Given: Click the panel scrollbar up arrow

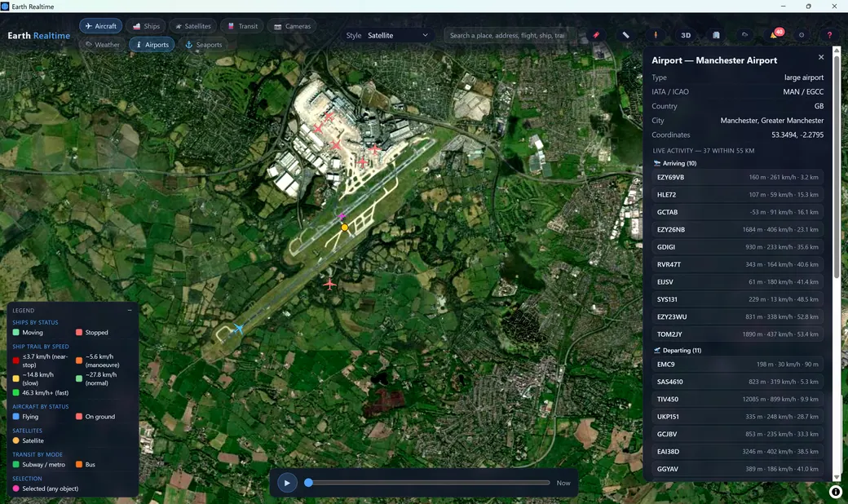Looking at the screenshot, I should click(837, 51).
